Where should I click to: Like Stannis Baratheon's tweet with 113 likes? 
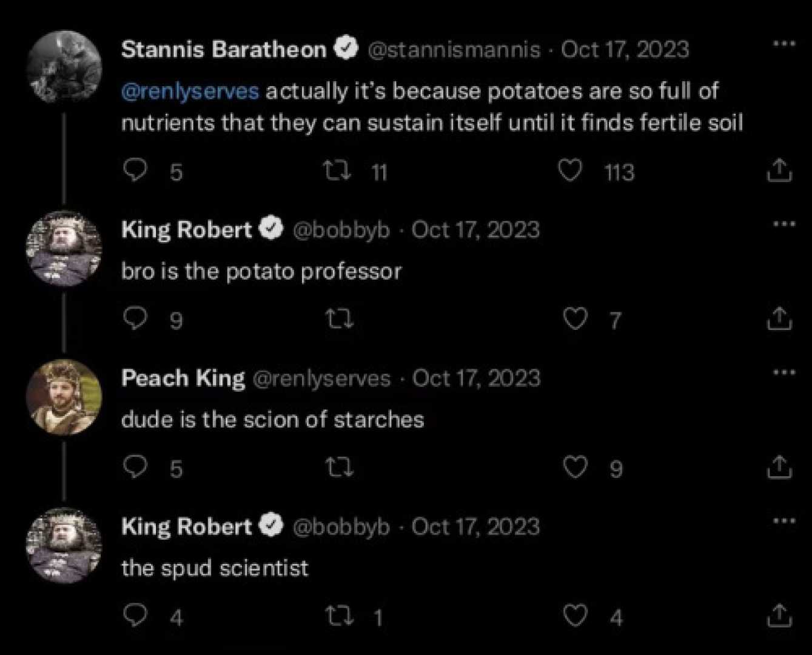[569, 171]
